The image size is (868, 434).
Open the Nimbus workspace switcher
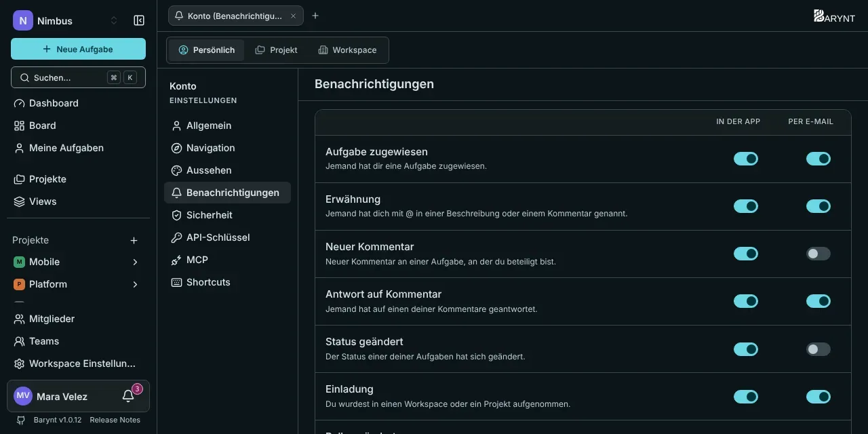point(66,20)
